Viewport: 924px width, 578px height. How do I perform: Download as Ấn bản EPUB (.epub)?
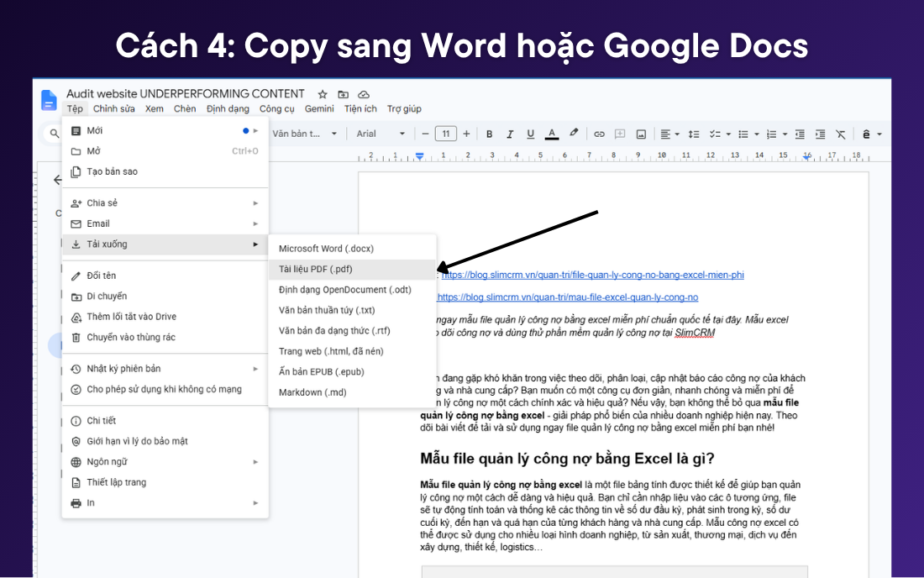click(353, 371)
